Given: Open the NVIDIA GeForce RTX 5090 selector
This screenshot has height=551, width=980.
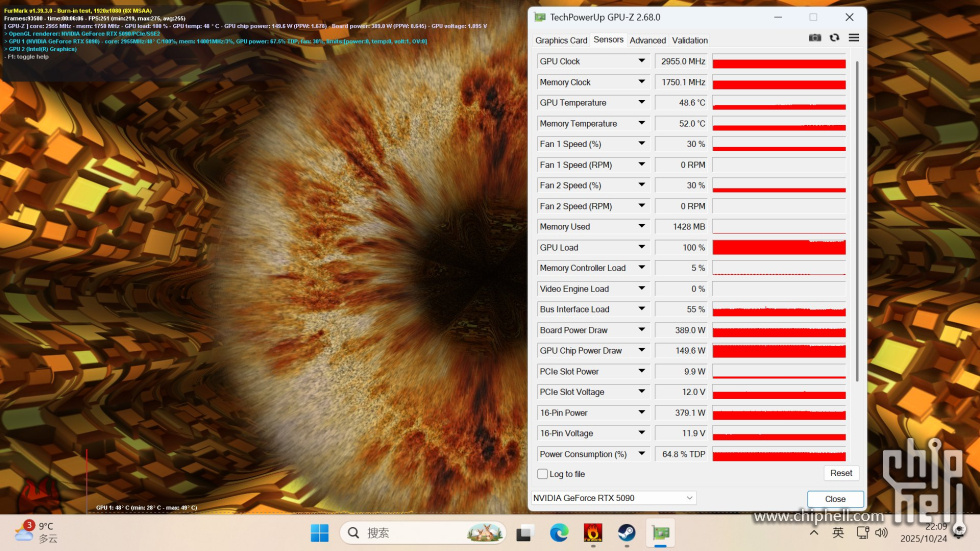Looking at the screenshot, I should click(x=612, y=498).
